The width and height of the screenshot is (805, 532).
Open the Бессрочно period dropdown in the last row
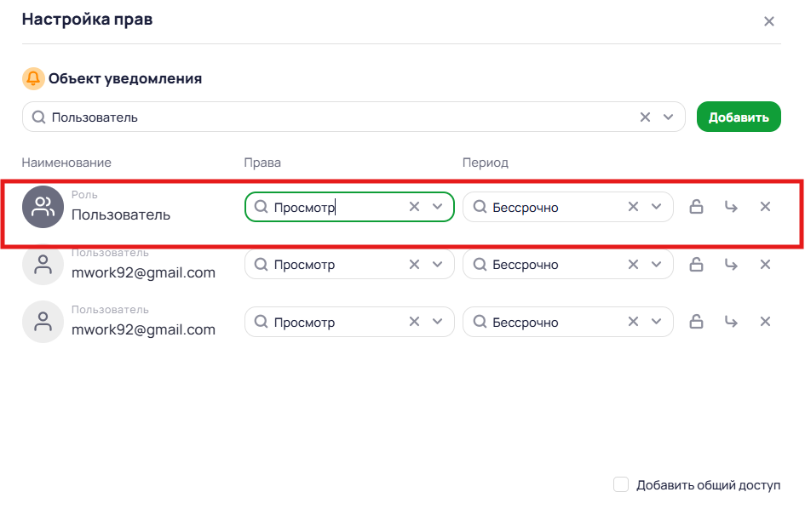tap(656, 322)
